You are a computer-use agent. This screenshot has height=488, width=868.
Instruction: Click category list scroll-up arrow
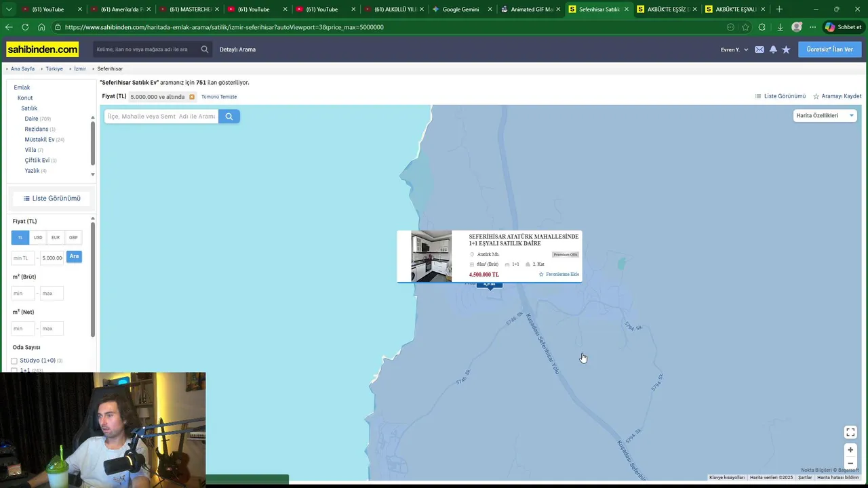[x=93, y=118]
